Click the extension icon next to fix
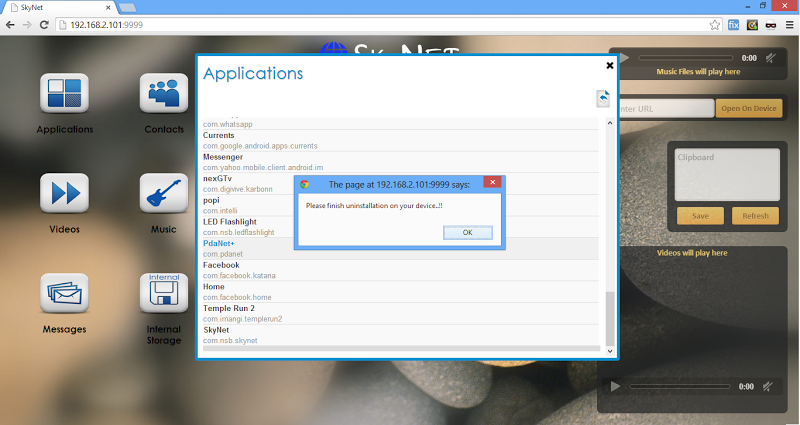 (752, 24)
